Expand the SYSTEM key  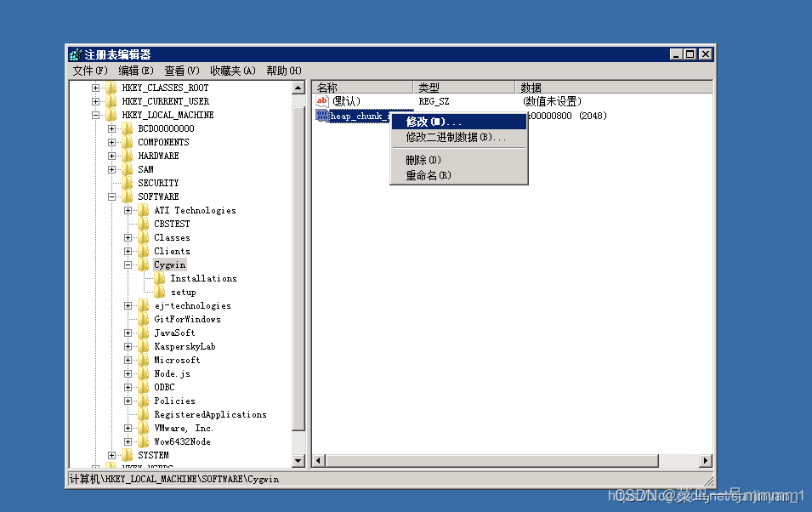click(x=111, y=455)
